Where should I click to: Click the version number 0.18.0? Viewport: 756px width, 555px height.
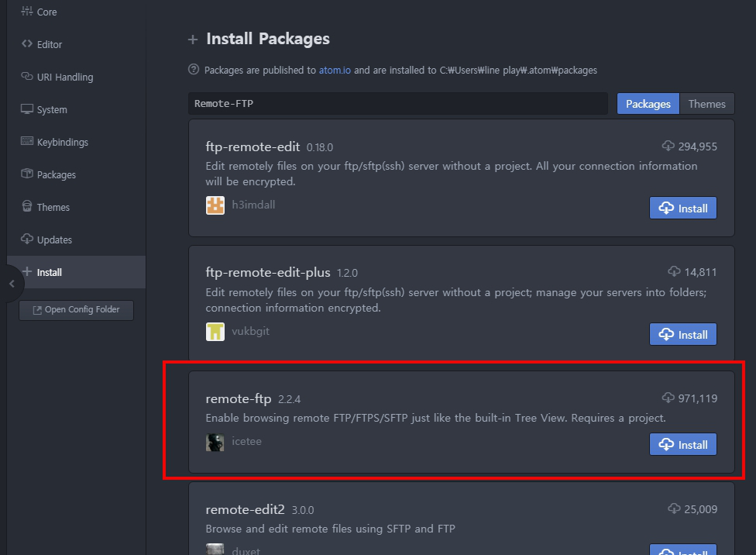320,148
